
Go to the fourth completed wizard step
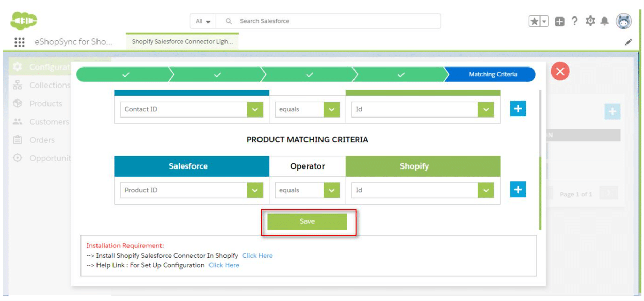click(x=401, y=75)
